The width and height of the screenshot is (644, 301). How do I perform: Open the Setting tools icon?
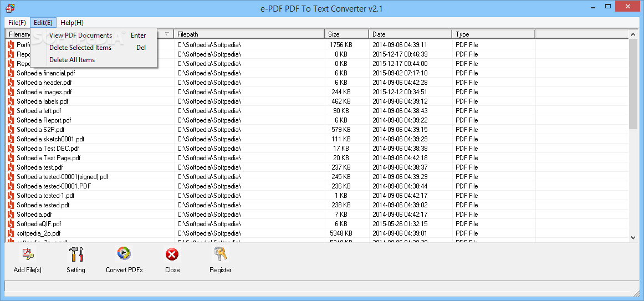[76, 254]
